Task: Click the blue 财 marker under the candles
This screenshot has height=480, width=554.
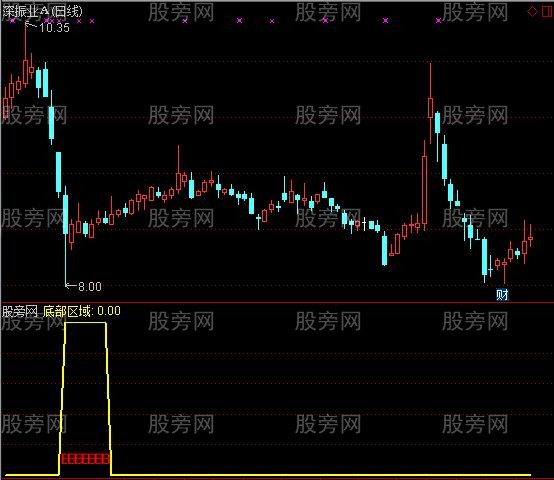Action: click(502, 295)
